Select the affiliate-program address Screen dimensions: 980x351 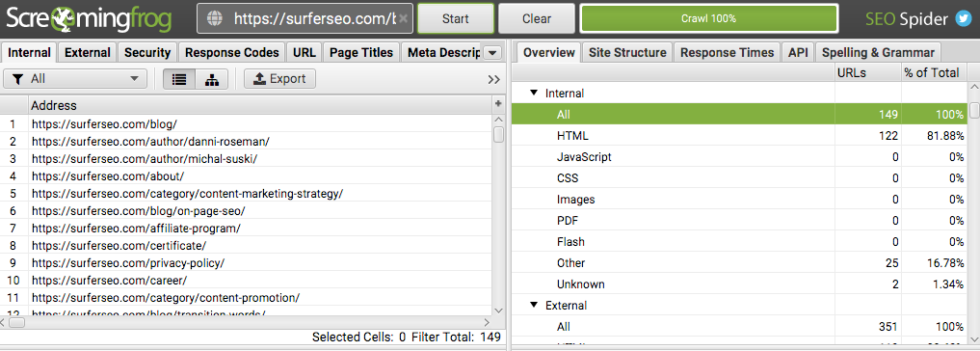tap(247, 228)
